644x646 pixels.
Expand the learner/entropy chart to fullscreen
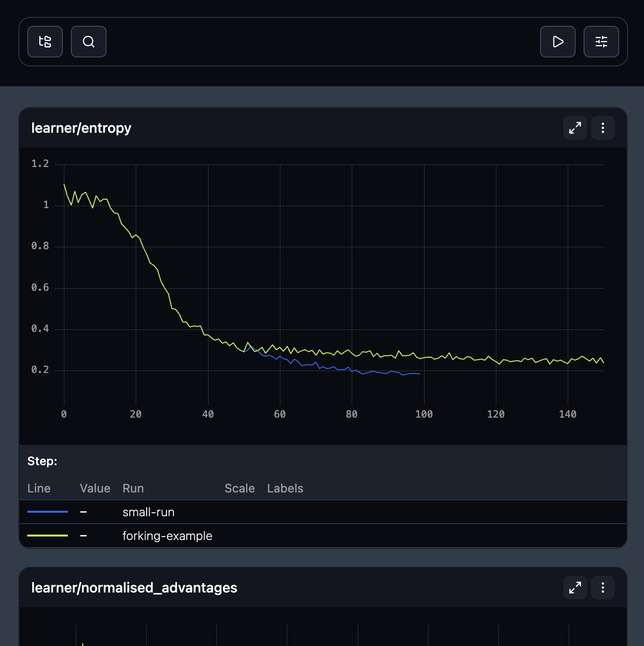[575, 128]
